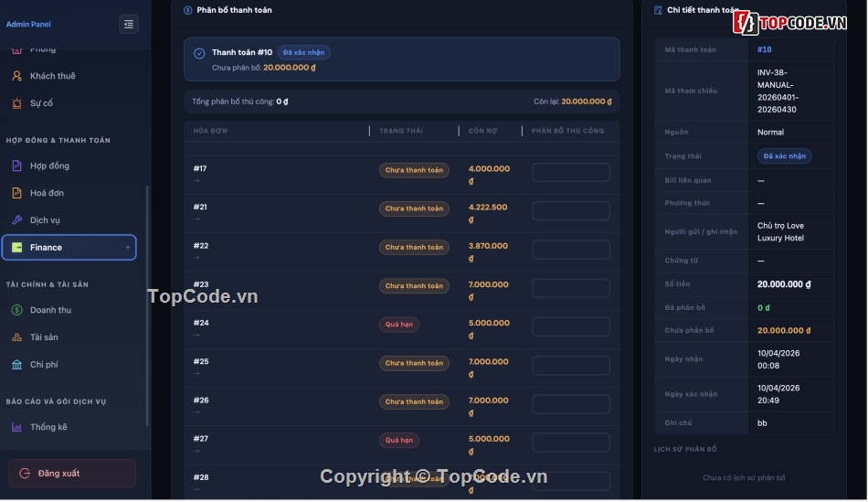Select the Finance menu item
868x502 pixels.
69,248
